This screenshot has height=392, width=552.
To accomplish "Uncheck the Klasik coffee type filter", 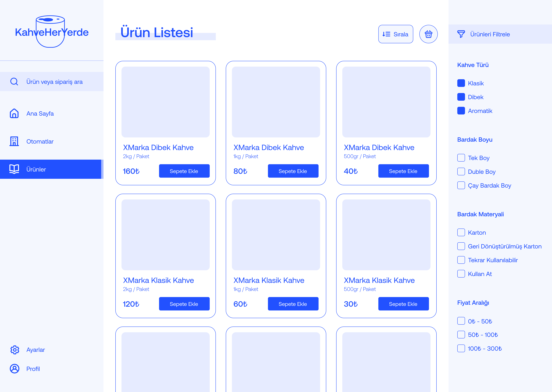I will tap(461, 83).
